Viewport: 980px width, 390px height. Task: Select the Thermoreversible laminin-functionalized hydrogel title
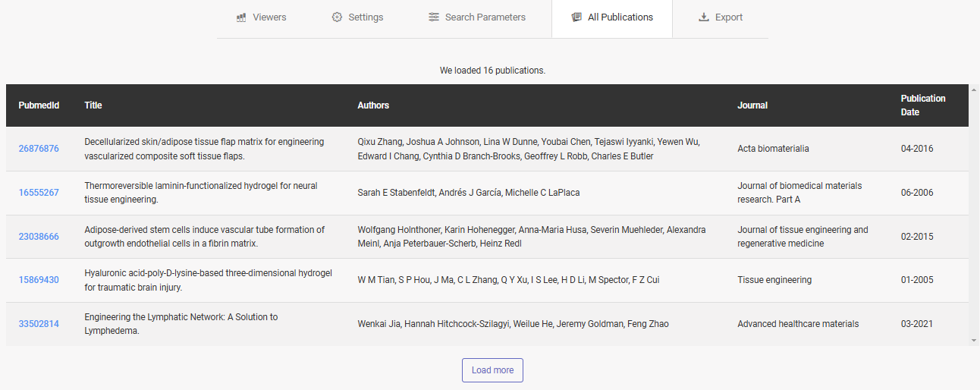pos(201,193)
